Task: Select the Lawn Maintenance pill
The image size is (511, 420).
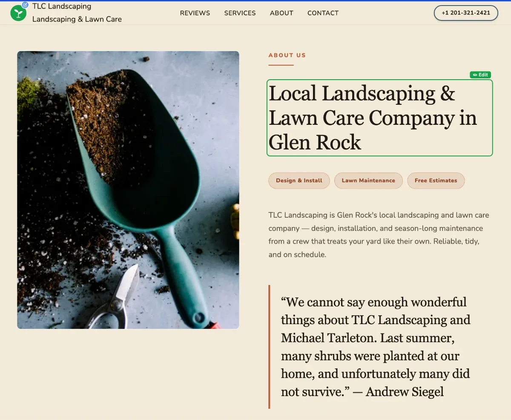Action: coord(368,181)
